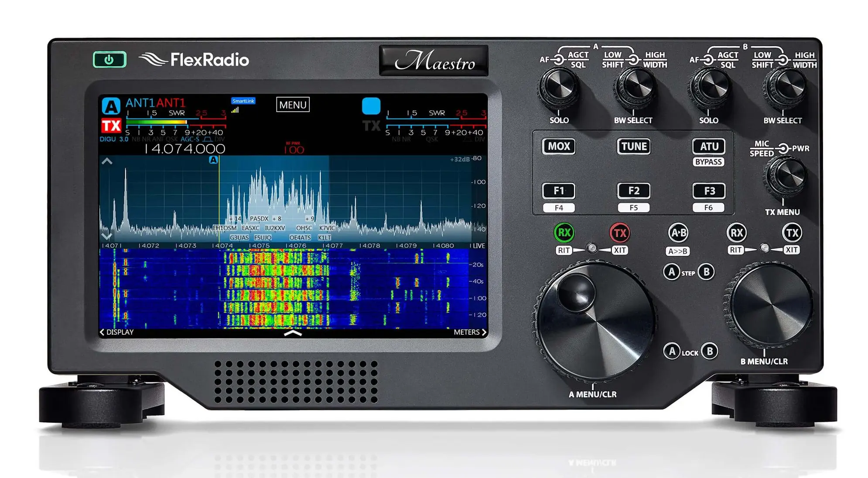This screenshot has width=868, height=478.
Task: Tap the A button beside STEP
Action: click(672, 272)
